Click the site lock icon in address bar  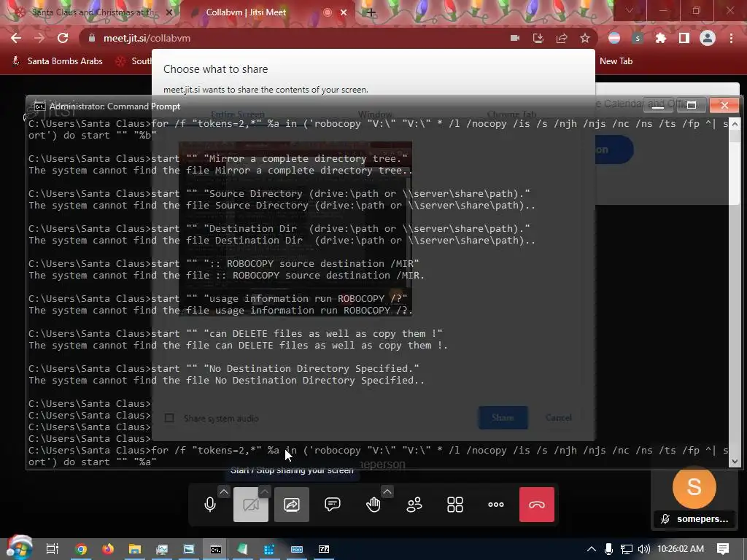pyautogui.click(x=92, y=38)
